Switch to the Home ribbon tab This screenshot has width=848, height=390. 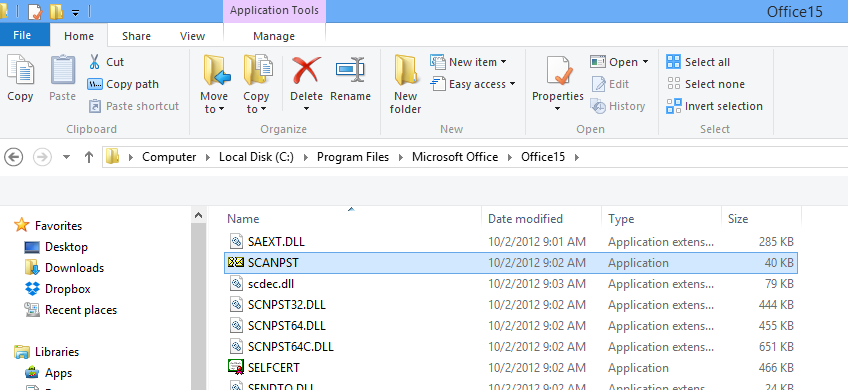79,36
